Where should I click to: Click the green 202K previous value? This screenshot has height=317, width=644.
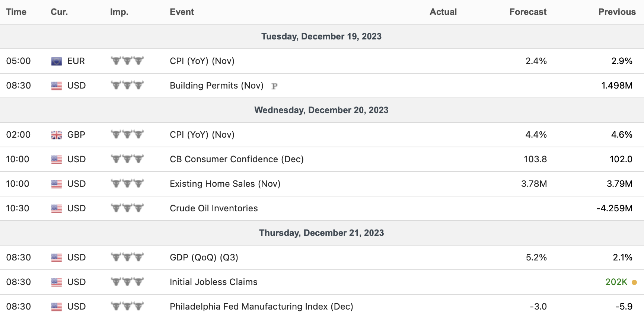(616, 282)
